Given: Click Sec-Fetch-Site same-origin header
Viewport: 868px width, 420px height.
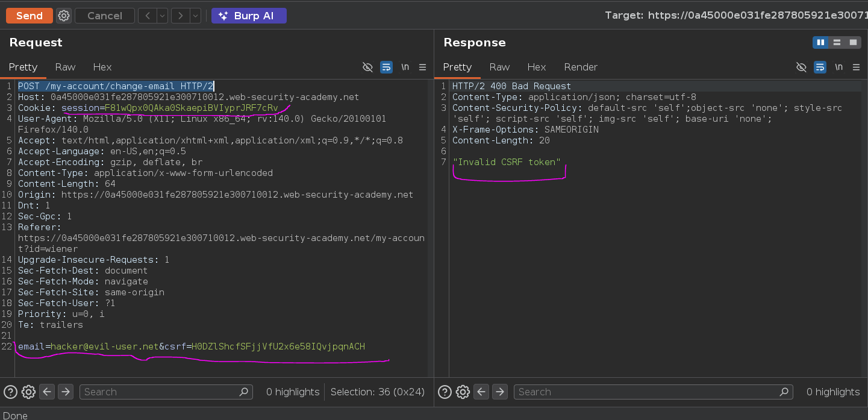Looking at the screenshot, I should 91,292.
